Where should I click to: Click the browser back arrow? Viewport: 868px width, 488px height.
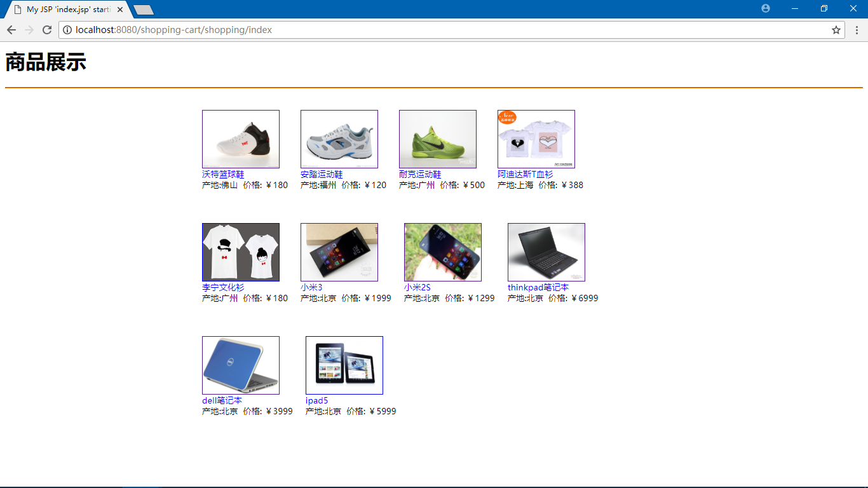pos(11,30)
